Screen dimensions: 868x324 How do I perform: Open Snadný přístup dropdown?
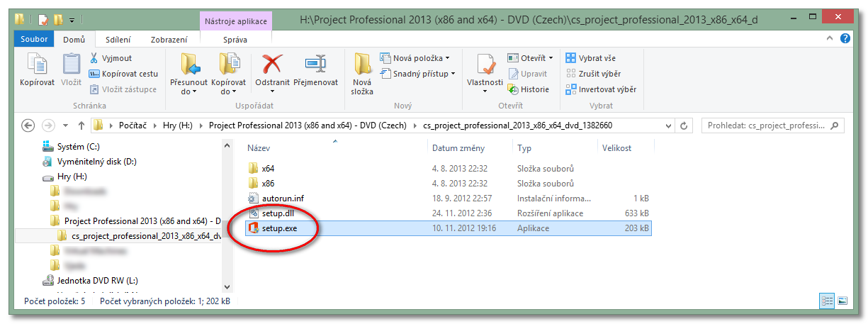coord(418,73)
